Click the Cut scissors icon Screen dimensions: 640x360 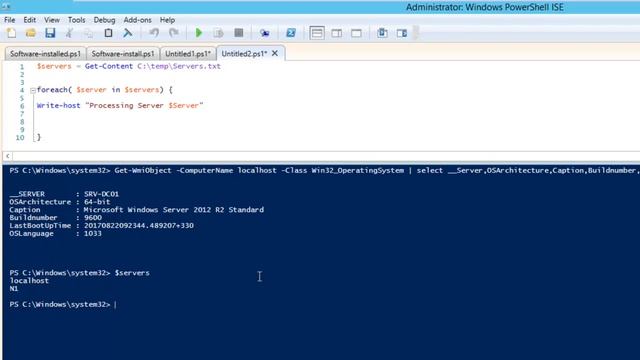pyautogui.click(x=69, y=33)
